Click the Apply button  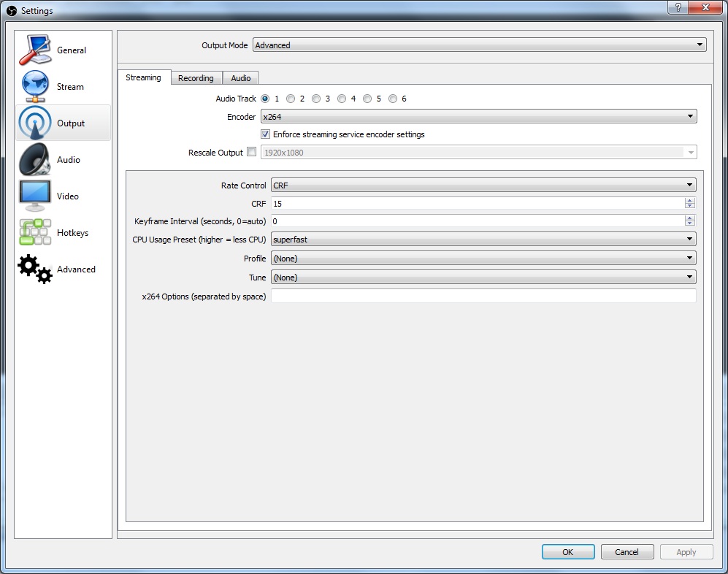(x=686, y=551)
